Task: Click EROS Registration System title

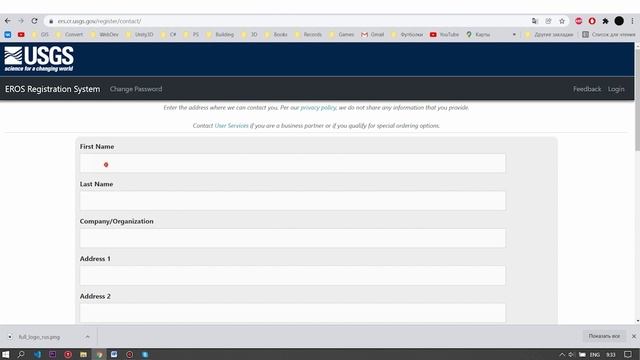Action: pos(52,89)
